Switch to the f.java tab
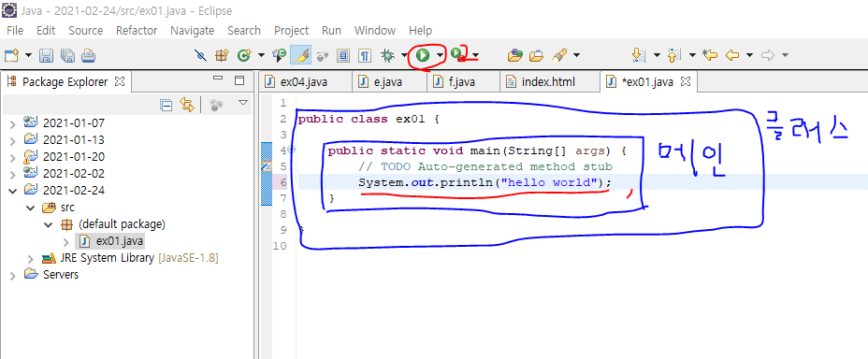The image size is (868, 359). [463, 82]
